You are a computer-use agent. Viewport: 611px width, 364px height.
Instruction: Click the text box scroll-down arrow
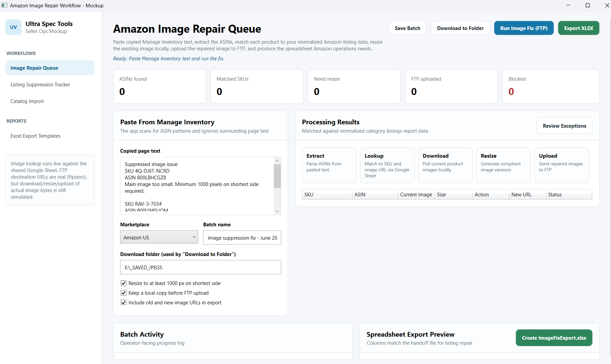[277, 211]
